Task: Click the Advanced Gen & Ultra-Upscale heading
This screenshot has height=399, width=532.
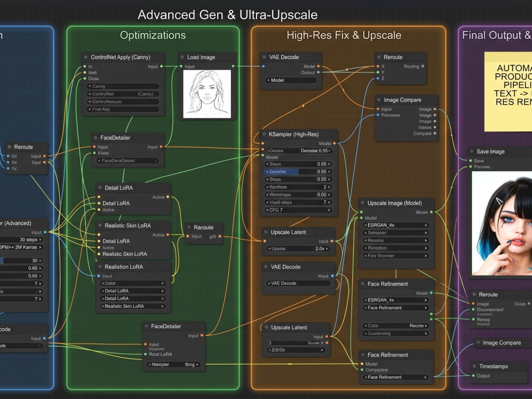Action: (x=228, y=15)
